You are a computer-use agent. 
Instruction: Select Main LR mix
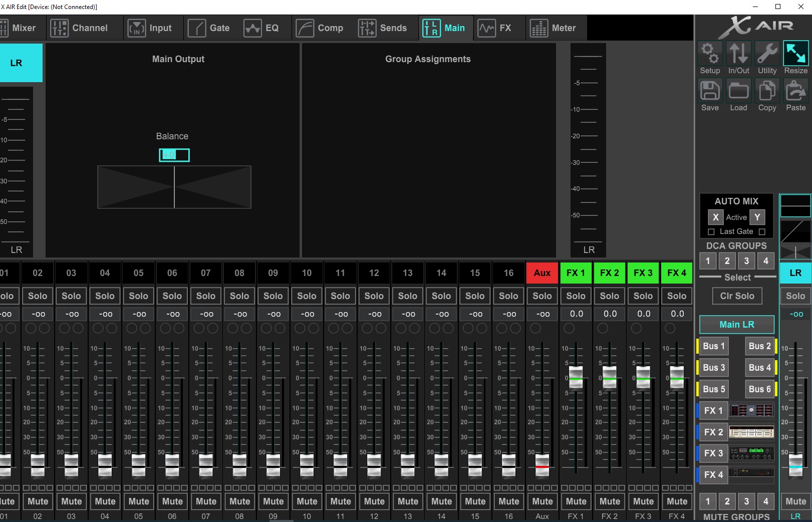tap(736, 324)
